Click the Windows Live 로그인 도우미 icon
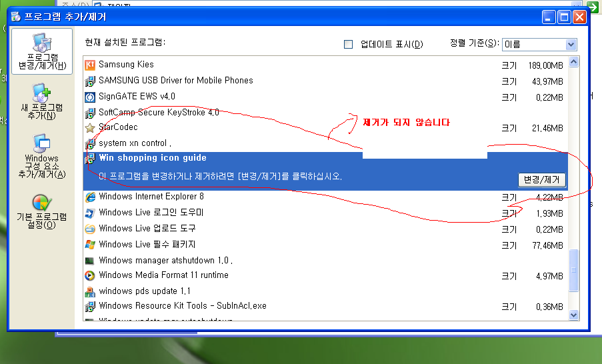Screen dimensions: 602x364 90,213
